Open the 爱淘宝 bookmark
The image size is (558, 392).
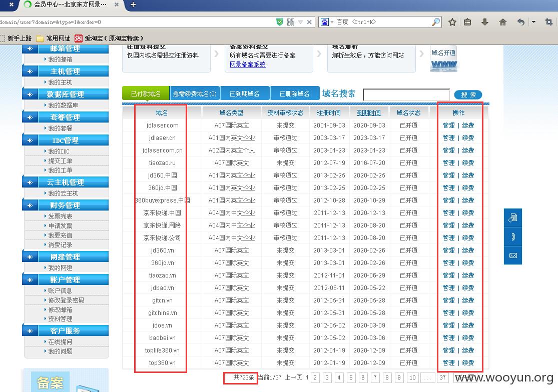(x=109, y=38)
